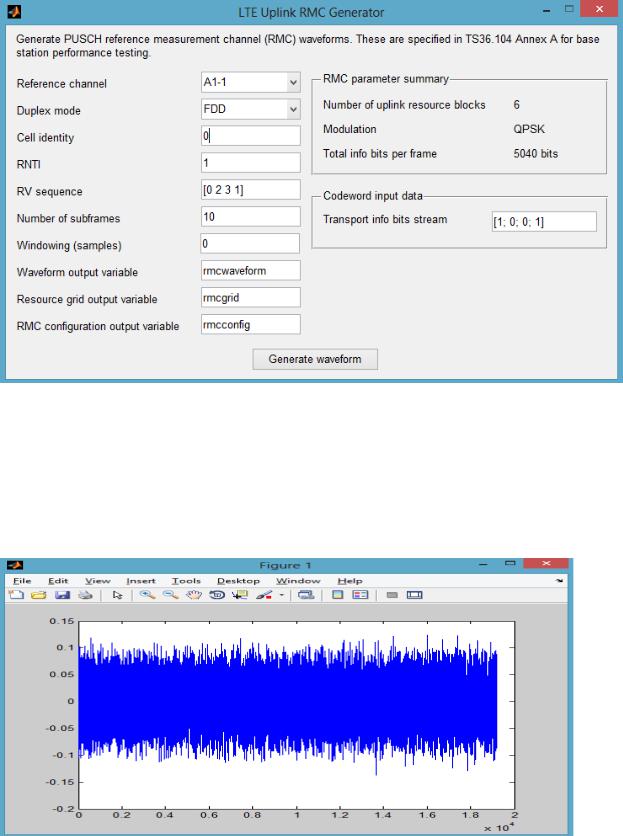Click the 'RMC parameter summary' panel title
623x836 pixels.
click(x=386, y=79)
